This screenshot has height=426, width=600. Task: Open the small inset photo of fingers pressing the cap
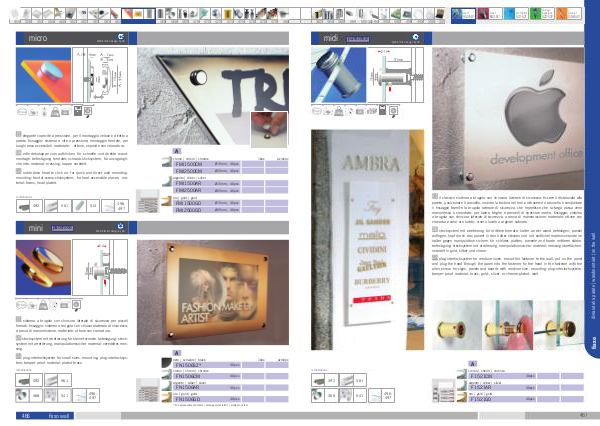(269, 129)
